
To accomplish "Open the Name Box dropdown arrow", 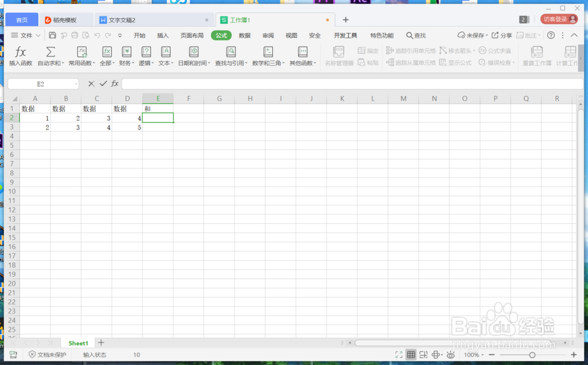I will tap(76, 84).
